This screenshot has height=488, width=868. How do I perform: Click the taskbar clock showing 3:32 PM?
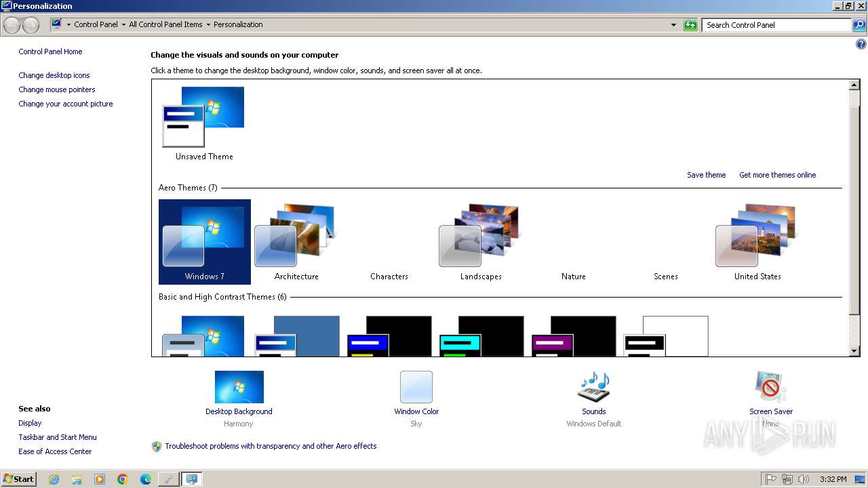click(833, 479)
